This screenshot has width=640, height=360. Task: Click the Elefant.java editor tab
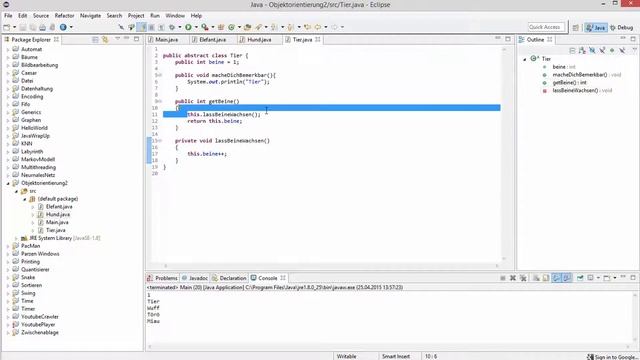click(213, 40)
